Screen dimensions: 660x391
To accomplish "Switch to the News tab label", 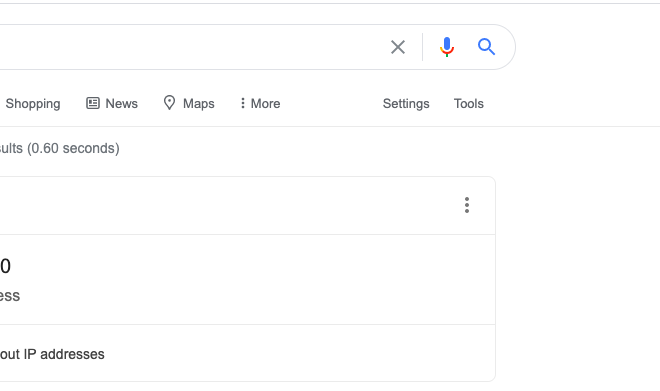I will point(121,104).
